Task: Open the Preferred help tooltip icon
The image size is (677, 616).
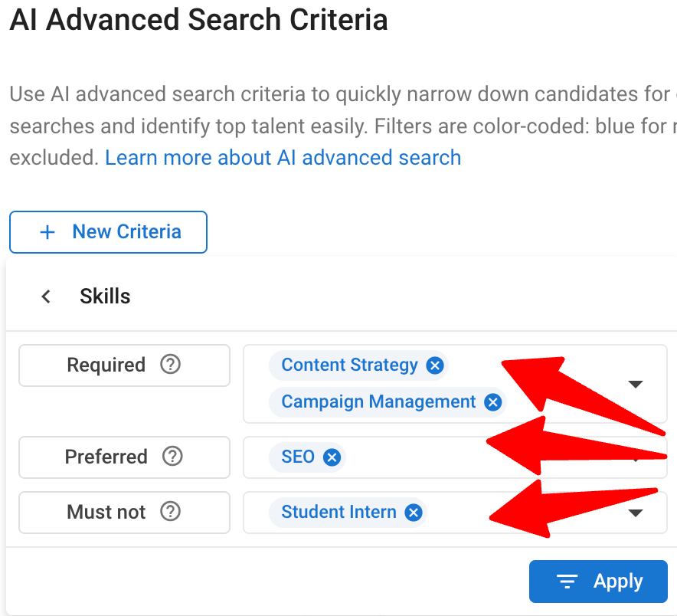Action: click(172, 457)
